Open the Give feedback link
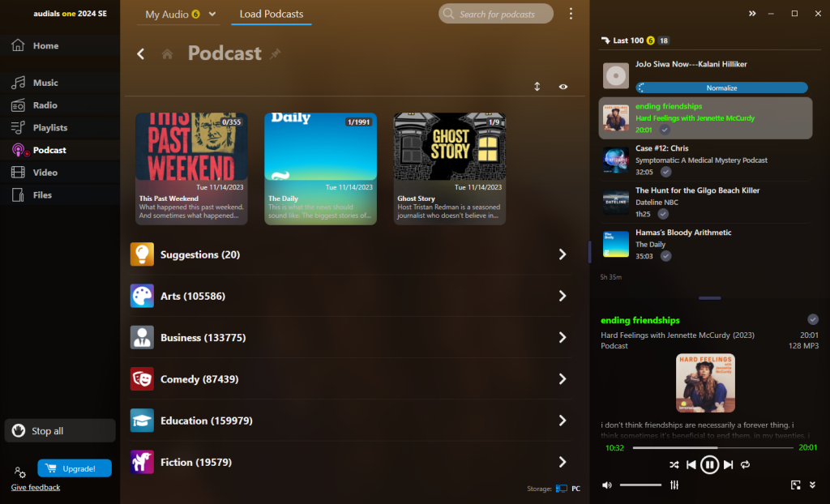This screenshot has height=504, width=830. [36, 487]
